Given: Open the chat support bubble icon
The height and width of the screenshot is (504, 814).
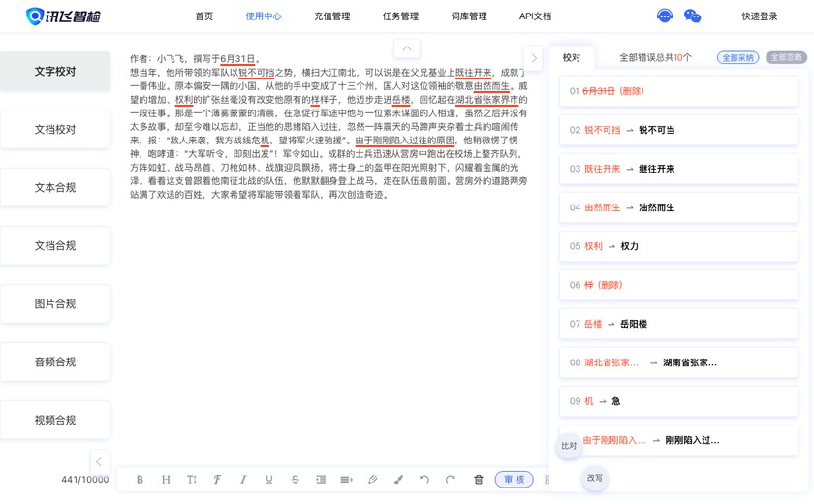Looking at the screenshot, I should click(665, 16).
